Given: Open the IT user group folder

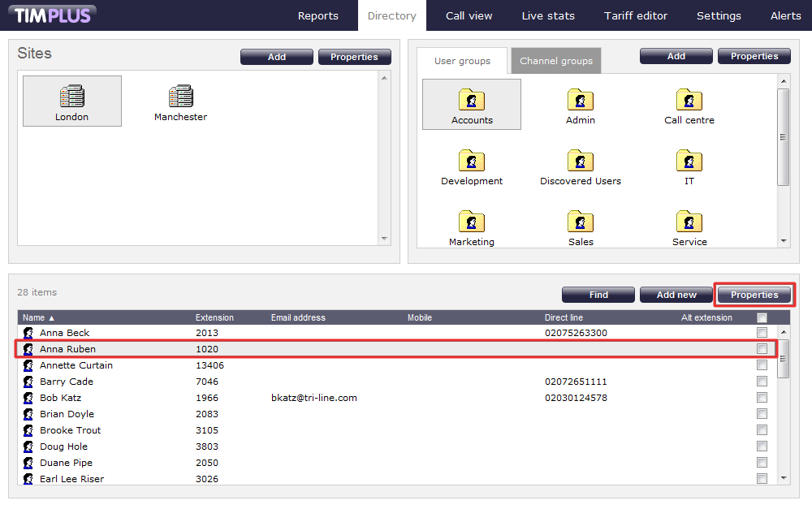Looking at the screenshot, I should click(689, 162).
